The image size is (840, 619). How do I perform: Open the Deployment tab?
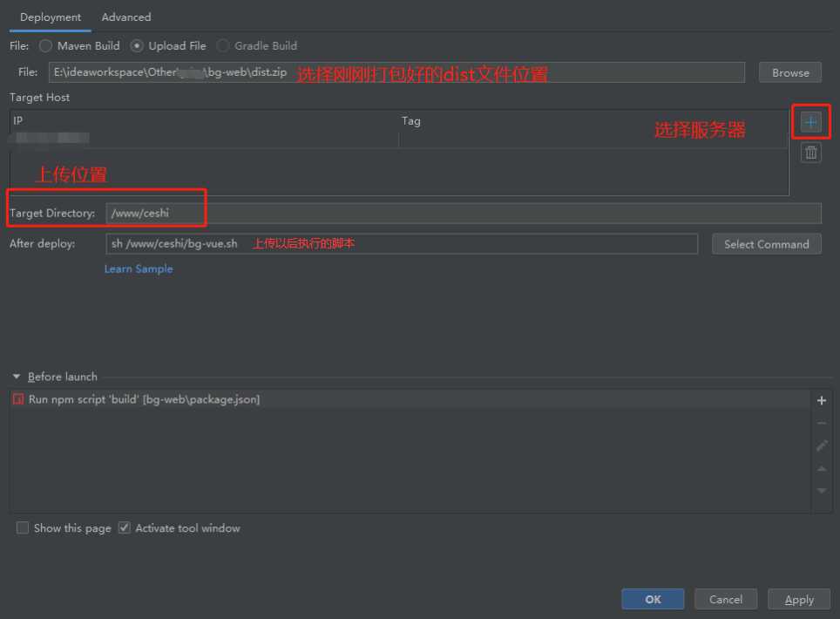50,17
